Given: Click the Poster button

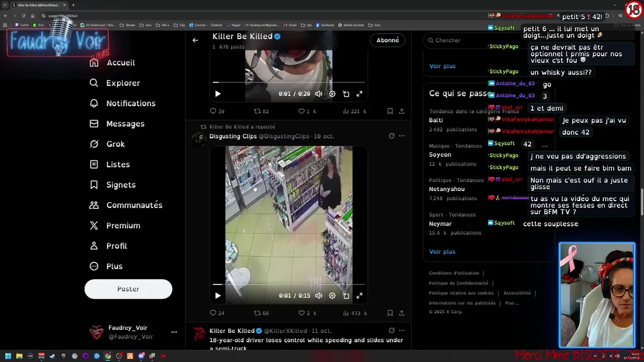Looking at the screenshot, I should pos(128,289).
